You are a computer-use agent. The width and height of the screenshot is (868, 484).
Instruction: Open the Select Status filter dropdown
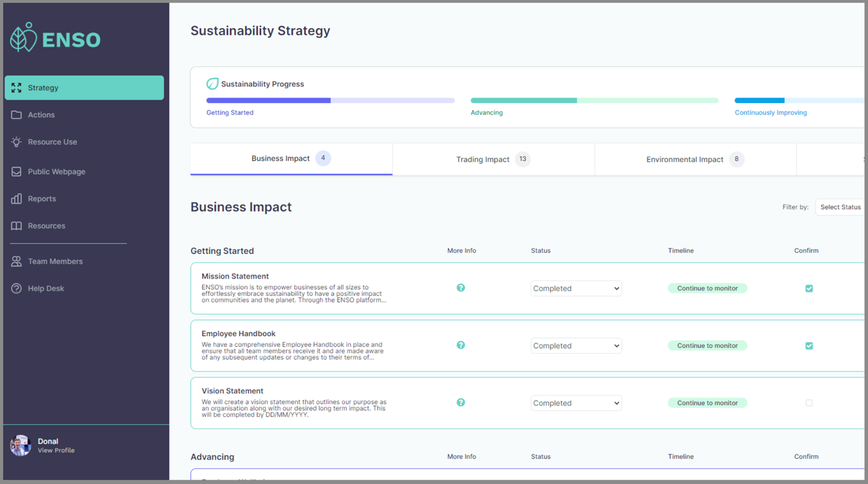coord(840,207)
